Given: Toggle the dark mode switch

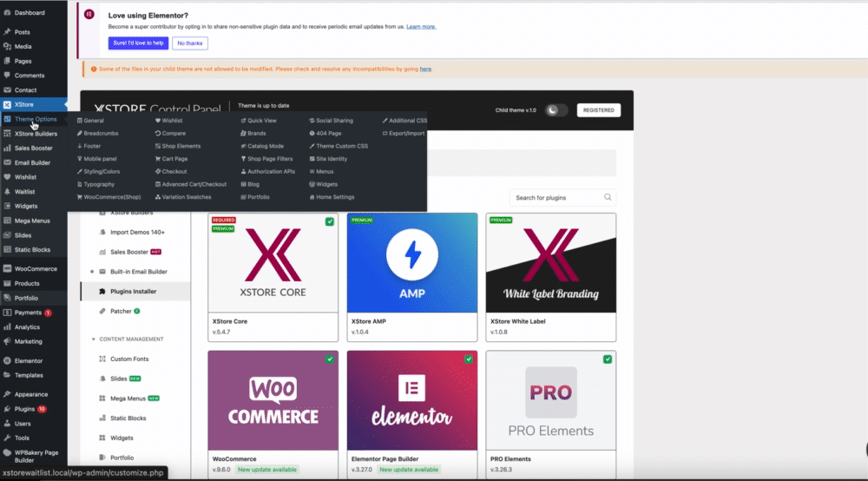Looking at the screenshot, I should (556, 110).
